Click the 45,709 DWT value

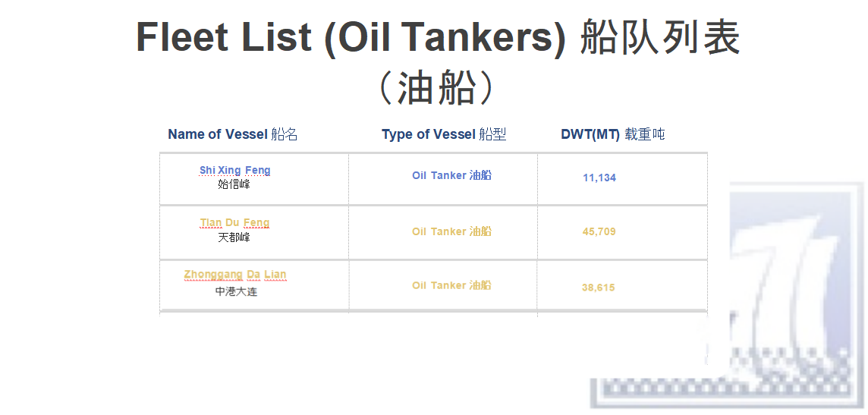(x=599, y=231)
